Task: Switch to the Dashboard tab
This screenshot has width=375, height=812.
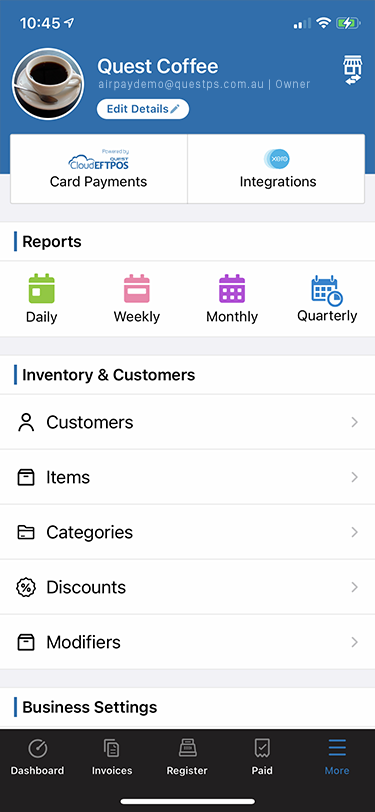Action: [37, 757]
